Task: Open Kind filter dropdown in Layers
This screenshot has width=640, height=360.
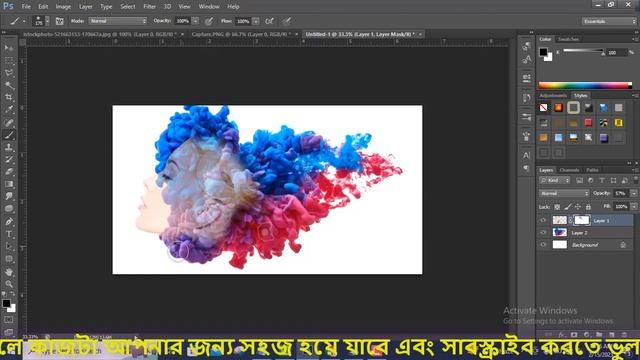Action: click(555, 180)
